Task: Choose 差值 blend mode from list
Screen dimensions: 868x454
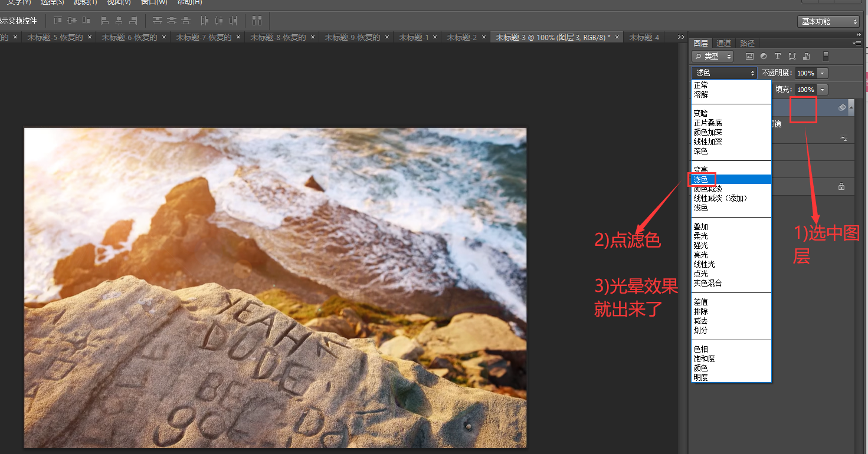Action: click(x=731, y=302)
